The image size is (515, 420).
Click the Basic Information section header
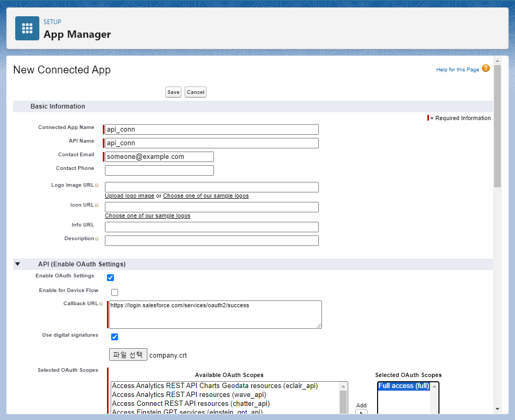pyautogui.click(x=58, y=106)
